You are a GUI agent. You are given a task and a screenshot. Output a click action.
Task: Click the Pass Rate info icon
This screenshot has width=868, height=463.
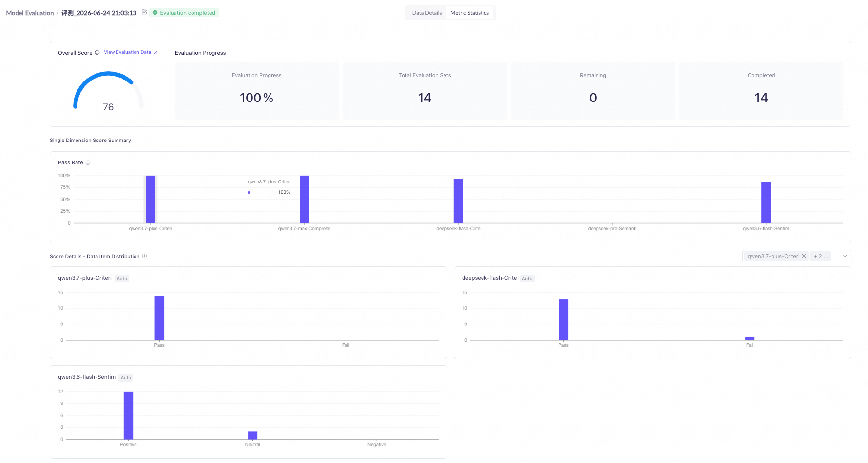(x=88, y=162)
